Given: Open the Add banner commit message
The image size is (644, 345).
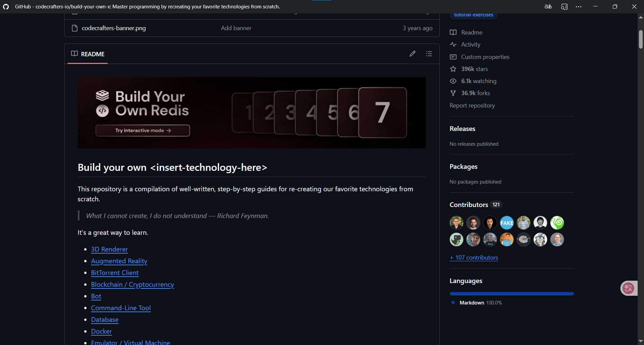Looking at the screenshot, I should 236,28.
